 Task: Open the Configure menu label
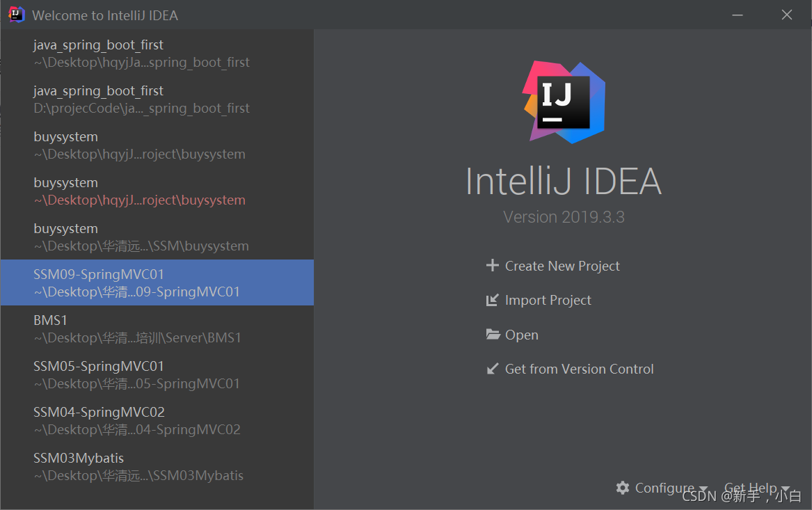pos(664,488)
